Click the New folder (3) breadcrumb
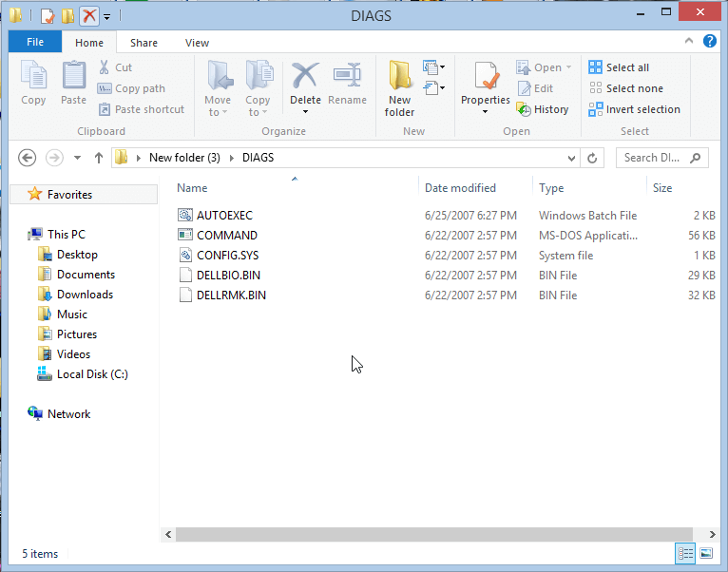The height and width of the screenshot is (572, 728). 184,158
